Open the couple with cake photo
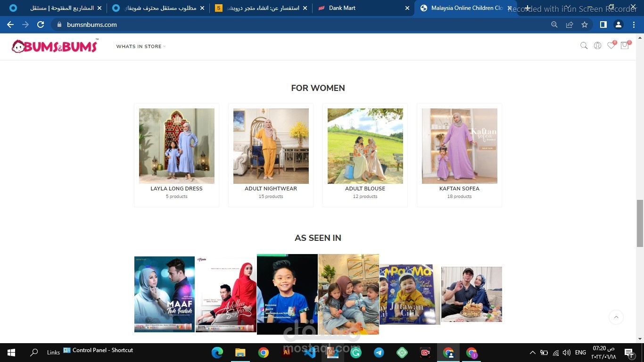This screenshot has height=362, width=644. coord(471,294)
